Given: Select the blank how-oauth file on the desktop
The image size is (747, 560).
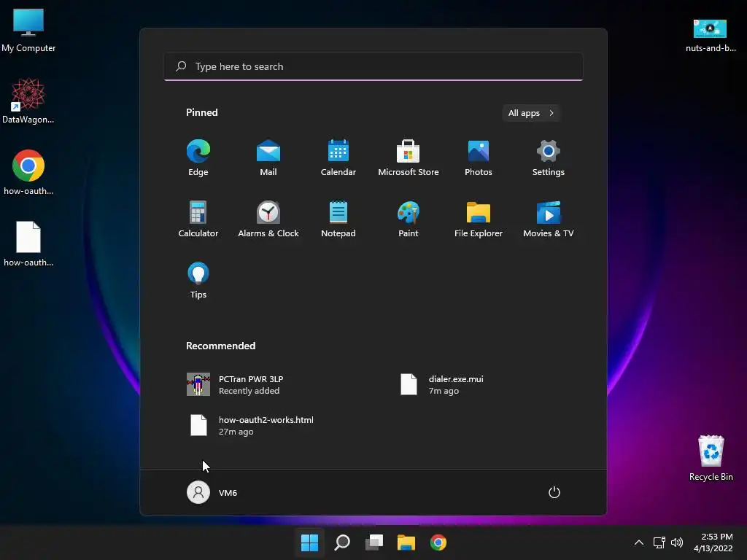Looking at the screenshot, I should tap(28, 244).
